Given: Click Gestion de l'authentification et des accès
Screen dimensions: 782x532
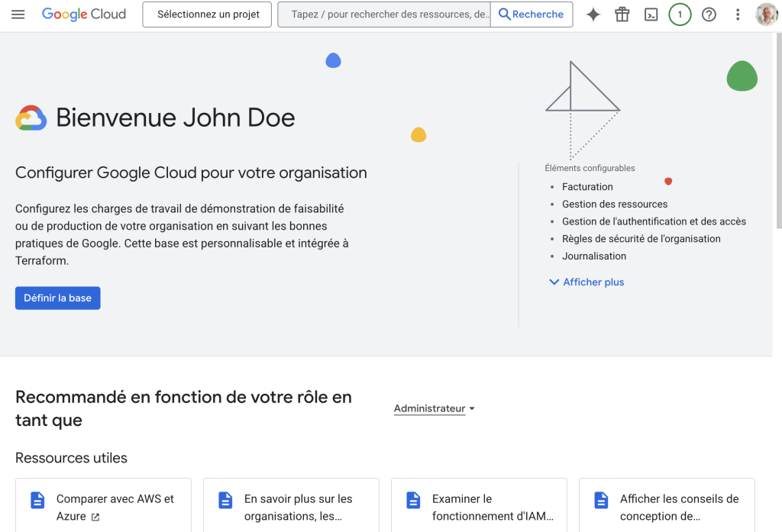Looking at the screenshot, I should point(654,221).
